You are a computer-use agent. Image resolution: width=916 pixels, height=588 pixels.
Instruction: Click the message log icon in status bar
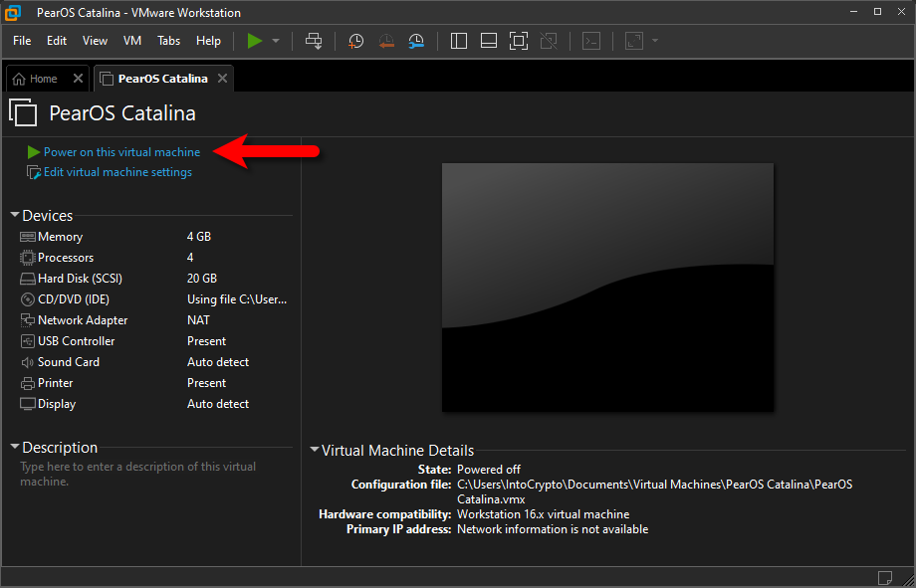[884, 577]
